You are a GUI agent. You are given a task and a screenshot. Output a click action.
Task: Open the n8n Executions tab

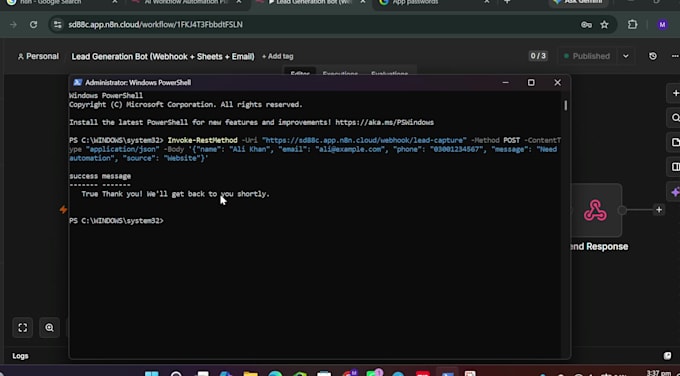[x=340, y=73]
